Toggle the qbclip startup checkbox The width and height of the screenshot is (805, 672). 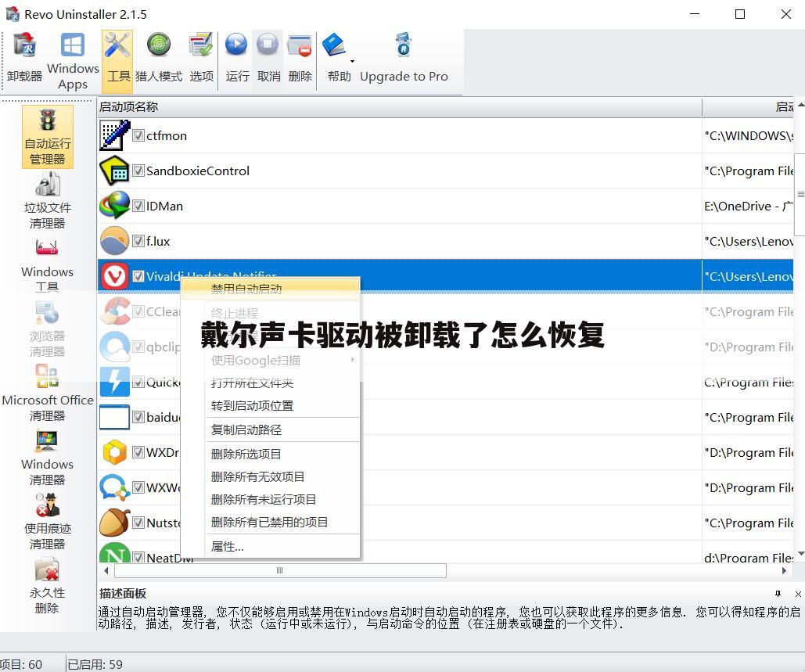pos(138,347)
